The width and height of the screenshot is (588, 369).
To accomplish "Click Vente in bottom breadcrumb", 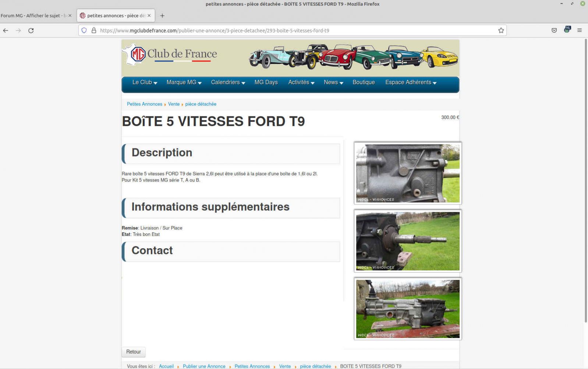I will point(285,366).
